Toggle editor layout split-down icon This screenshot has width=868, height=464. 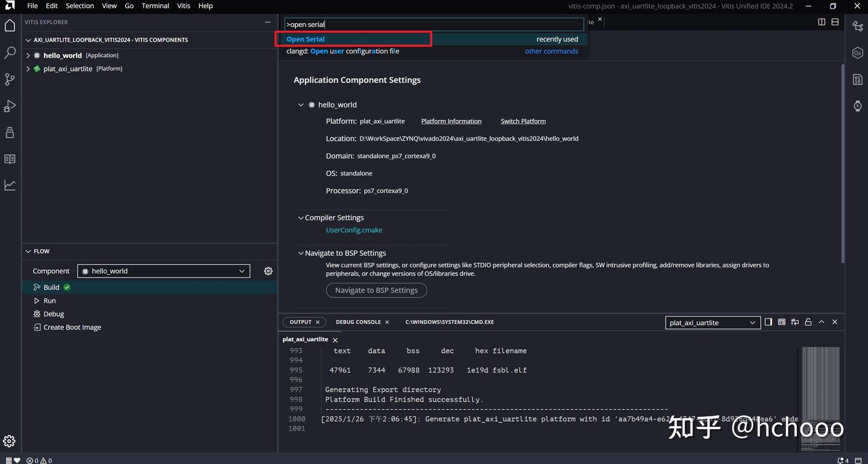[835, 22]
